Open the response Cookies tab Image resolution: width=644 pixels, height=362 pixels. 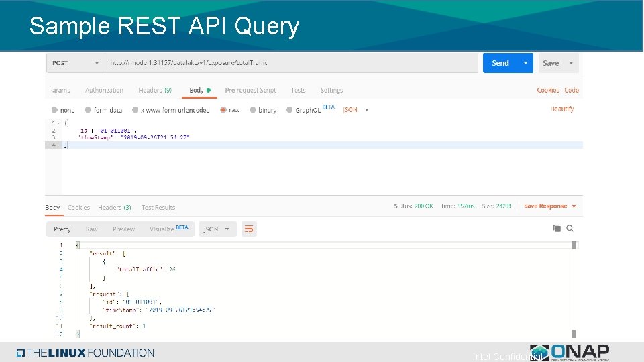pos(78,207)
